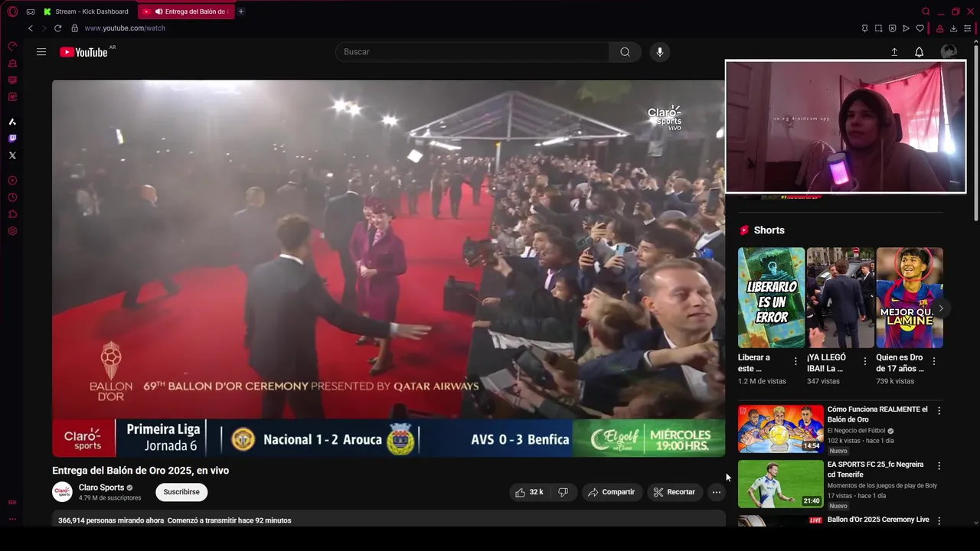The width and height of the screenshot is (980, 551).
Task: Open options for Ballon d'Or 2025 Ceremony Live
Action: 939,520
